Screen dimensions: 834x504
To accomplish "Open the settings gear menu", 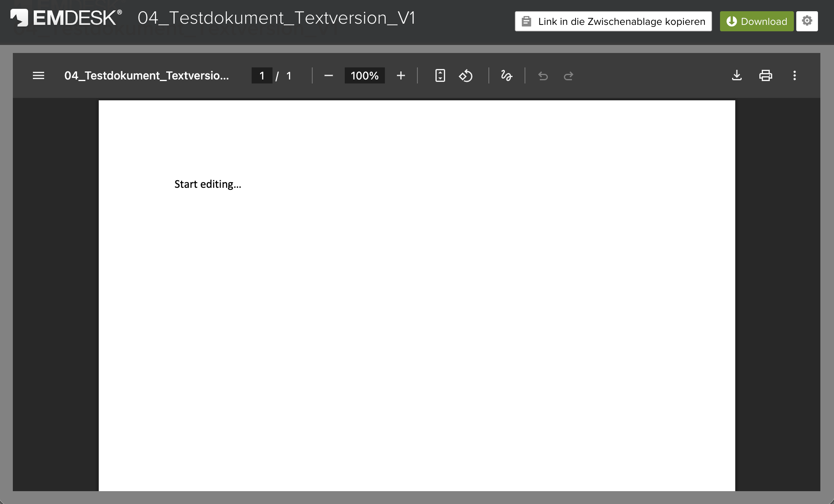I will pyautogui.click(x=807, y=21).
